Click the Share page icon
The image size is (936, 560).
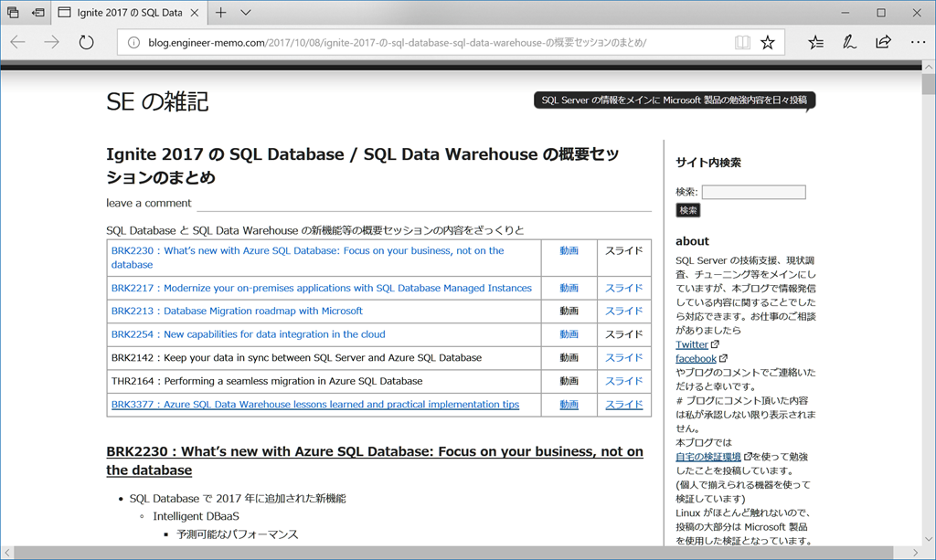(883, 42)
